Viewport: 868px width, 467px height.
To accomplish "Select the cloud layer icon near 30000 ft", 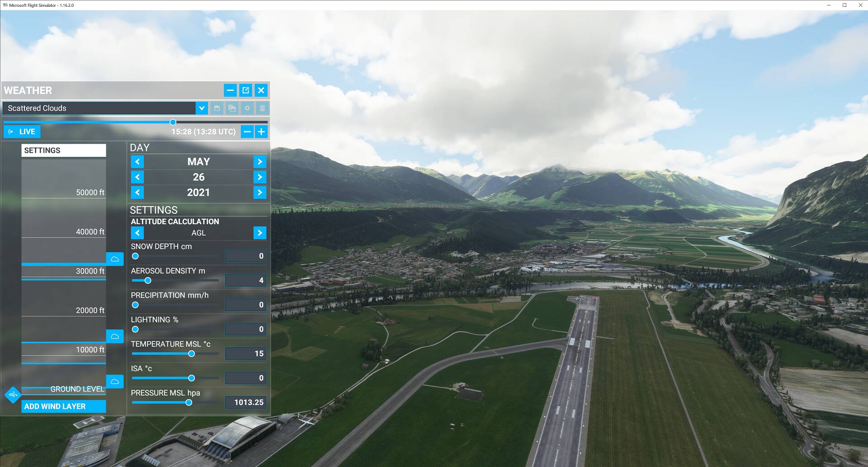I will click(115, 259).
